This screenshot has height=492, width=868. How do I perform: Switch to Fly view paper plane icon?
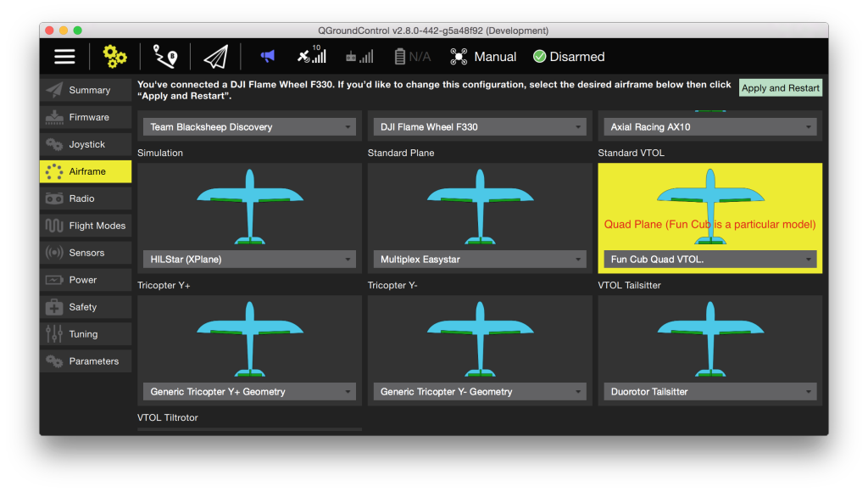[214, 56]
